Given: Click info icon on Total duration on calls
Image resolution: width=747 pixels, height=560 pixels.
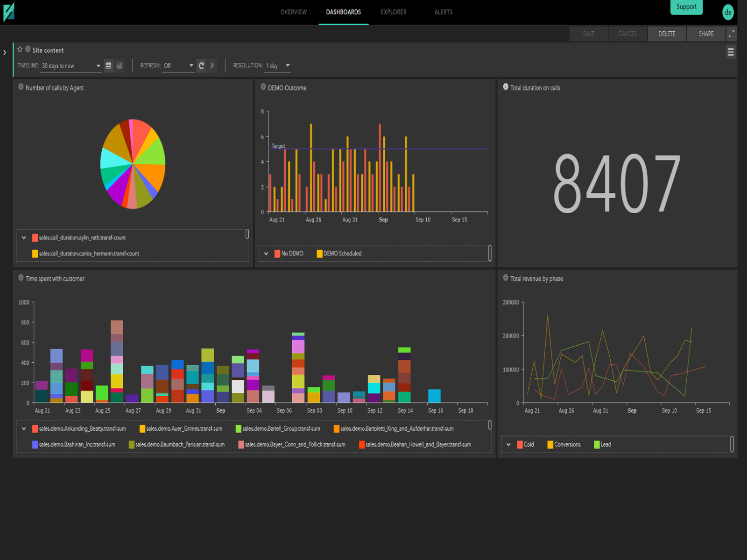Looking at the screenshot, I should tap(506, 87).
